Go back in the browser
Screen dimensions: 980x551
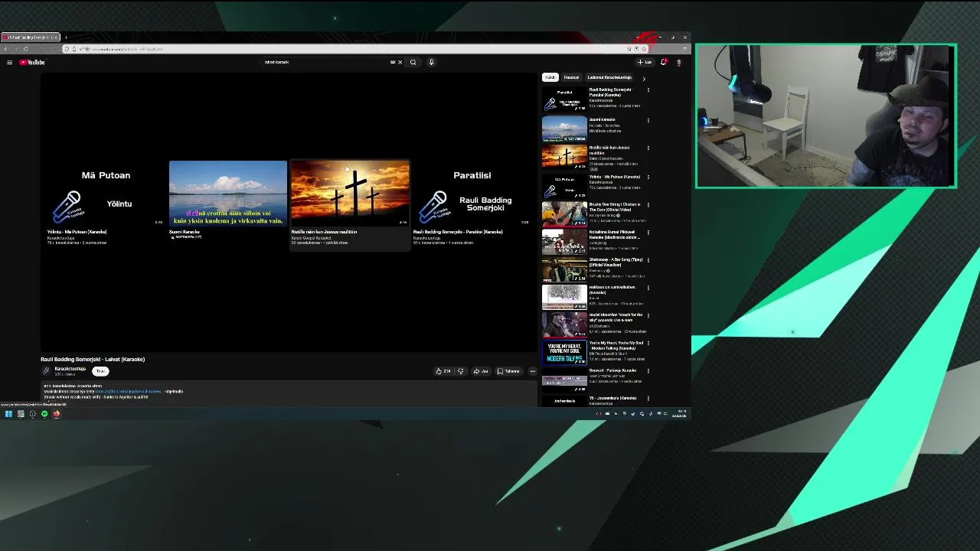pyautogui.click(x=5, y=49)
